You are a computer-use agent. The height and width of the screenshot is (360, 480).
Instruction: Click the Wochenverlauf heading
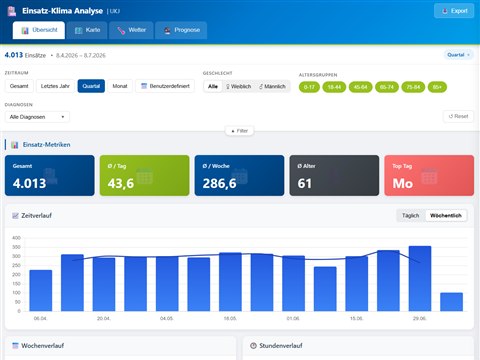click(42, 346)
